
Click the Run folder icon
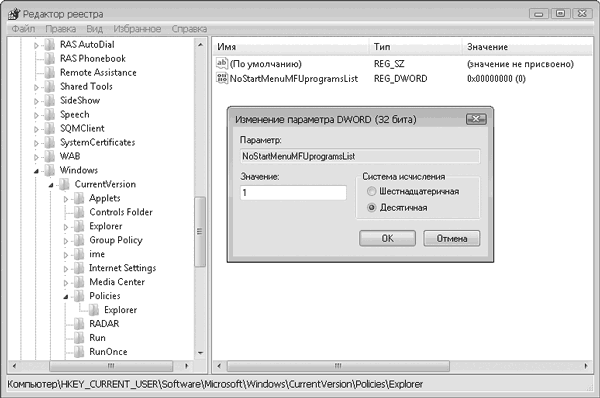pos(79,338)
